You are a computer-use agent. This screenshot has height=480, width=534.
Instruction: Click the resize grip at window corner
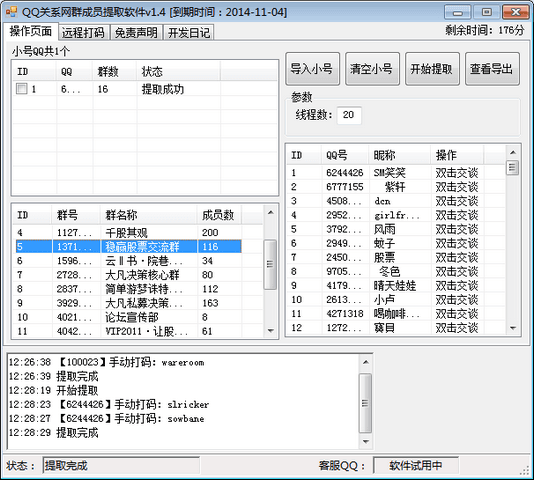click(524, 470)
